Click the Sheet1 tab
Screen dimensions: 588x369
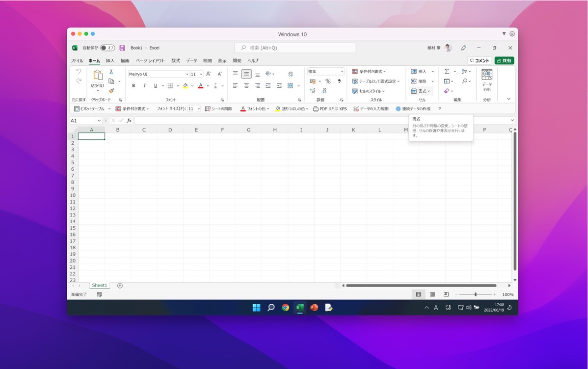tap(99, 286)
